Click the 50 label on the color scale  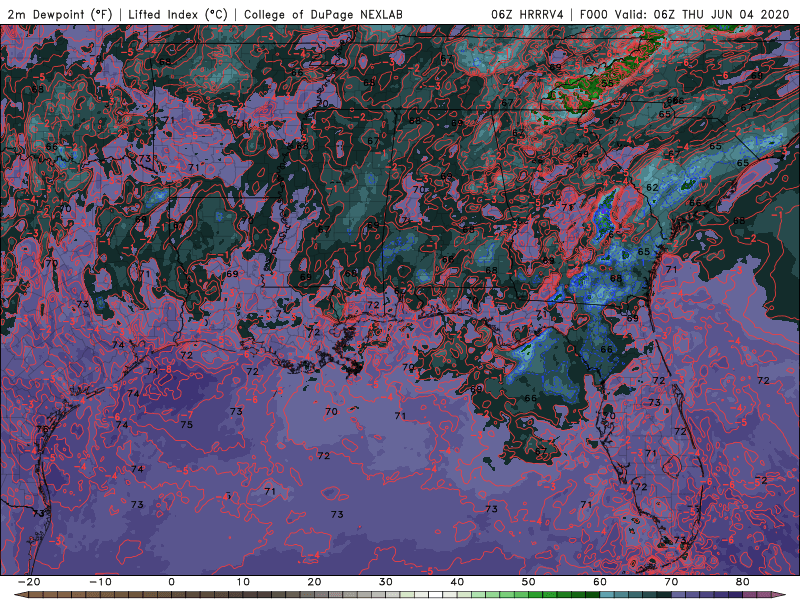pos(529,582)
